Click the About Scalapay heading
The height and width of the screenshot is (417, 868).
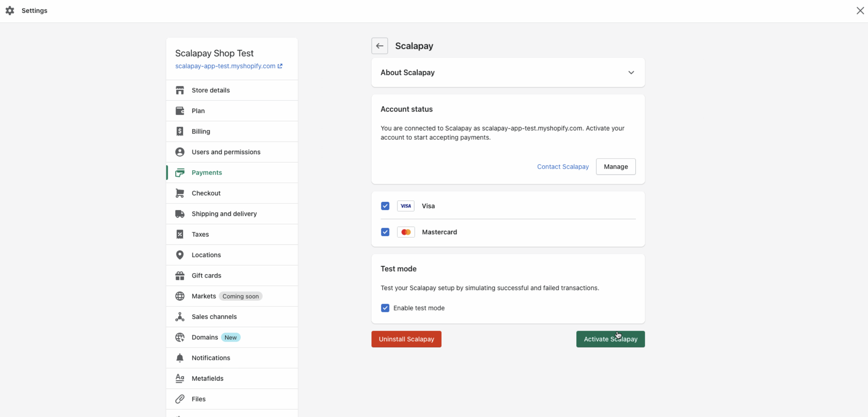407,73
